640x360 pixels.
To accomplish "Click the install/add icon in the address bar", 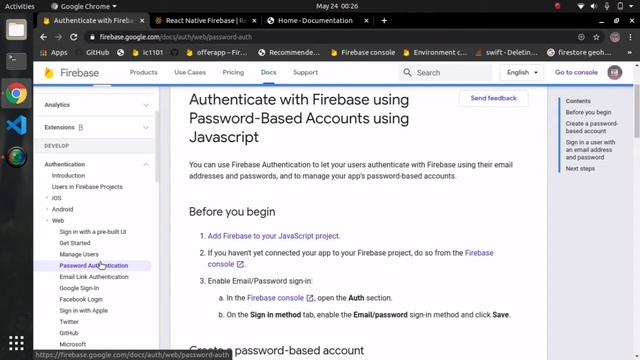I will point(581,37).
